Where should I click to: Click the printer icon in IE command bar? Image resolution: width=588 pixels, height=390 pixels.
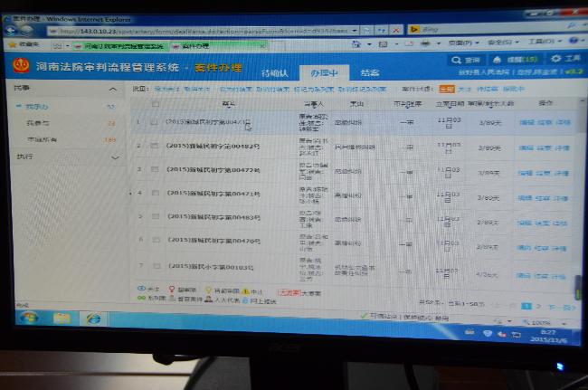[x=425, y=43]
